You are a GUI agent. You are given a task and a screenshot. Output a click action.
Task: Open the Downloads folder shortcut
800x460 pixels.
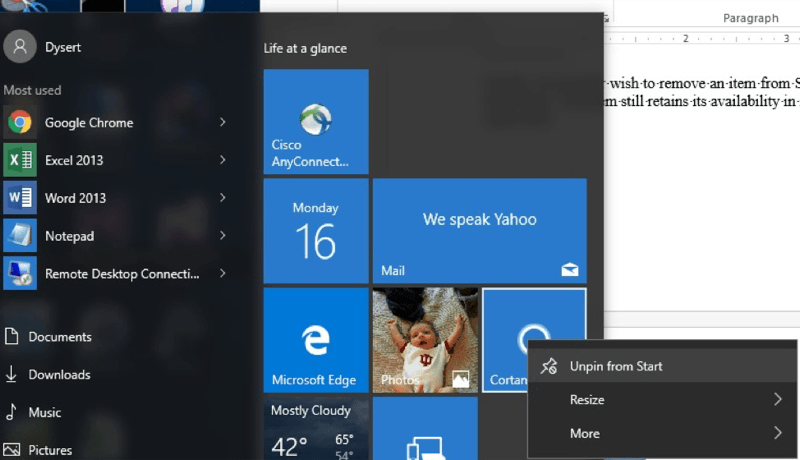(x=48, y=375)
